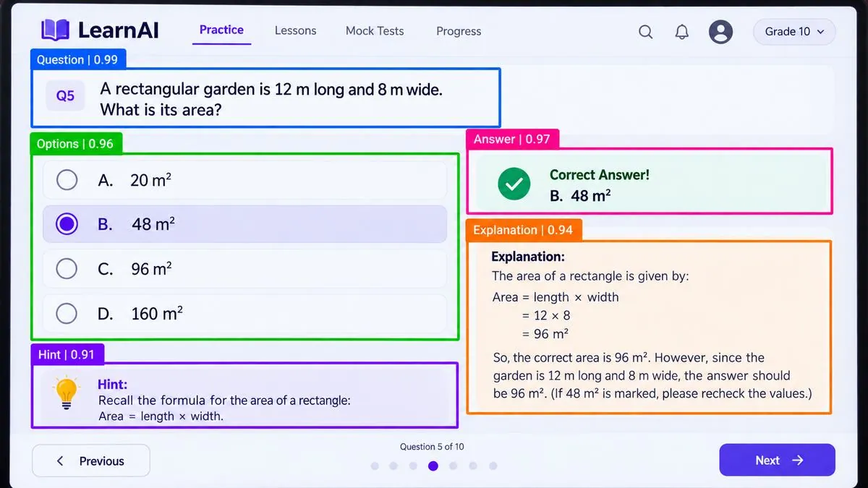868x488 pixels.
Task: Open the Mock Tests tab
Action: [x=375, y=31]
